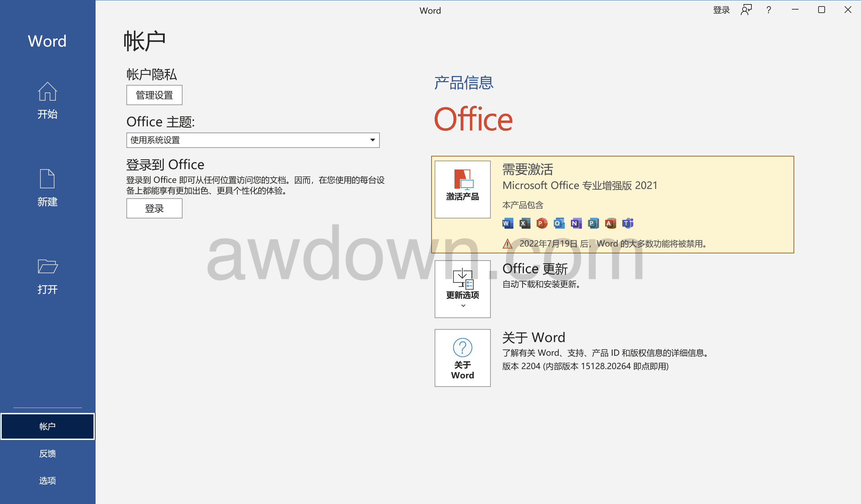Open the Office theme dropdown
This screenshot has width=861, height=504.
click(x=253, y=140)
